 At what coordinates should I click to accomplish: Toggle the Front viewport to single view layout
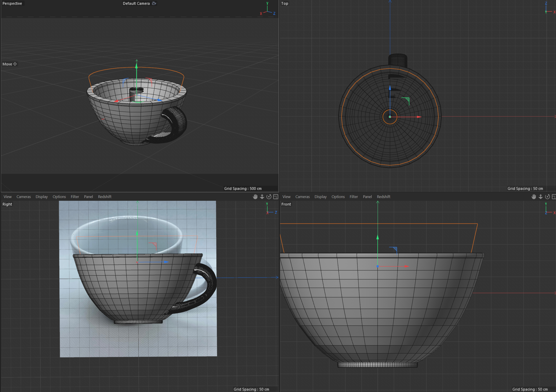click(x=554, y=197)
